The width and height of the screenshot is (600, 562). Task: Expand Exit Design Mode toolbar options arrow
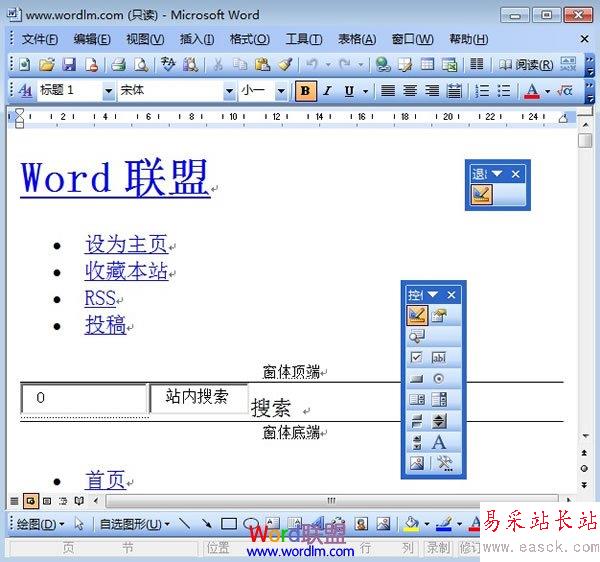click(x=497, y=174)
